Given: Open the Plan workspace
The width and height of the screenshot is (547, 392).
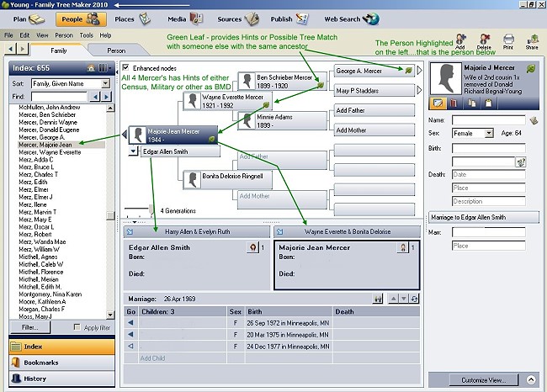Looking at the screenshot, I should click(29, 19).
